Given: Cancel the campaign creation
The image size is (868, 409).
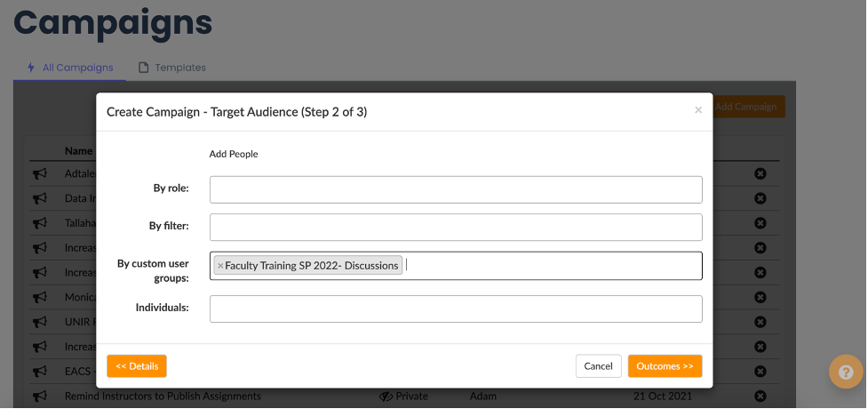Looking at the screenshot, I should 599,366.
